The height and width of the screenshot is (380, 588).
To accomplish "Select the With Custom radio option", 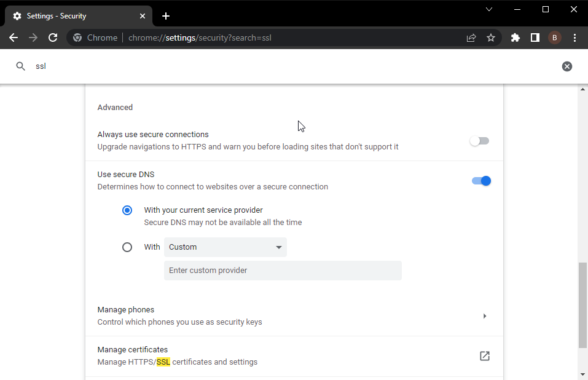I will pyautogui.click(x=127, y=247).
